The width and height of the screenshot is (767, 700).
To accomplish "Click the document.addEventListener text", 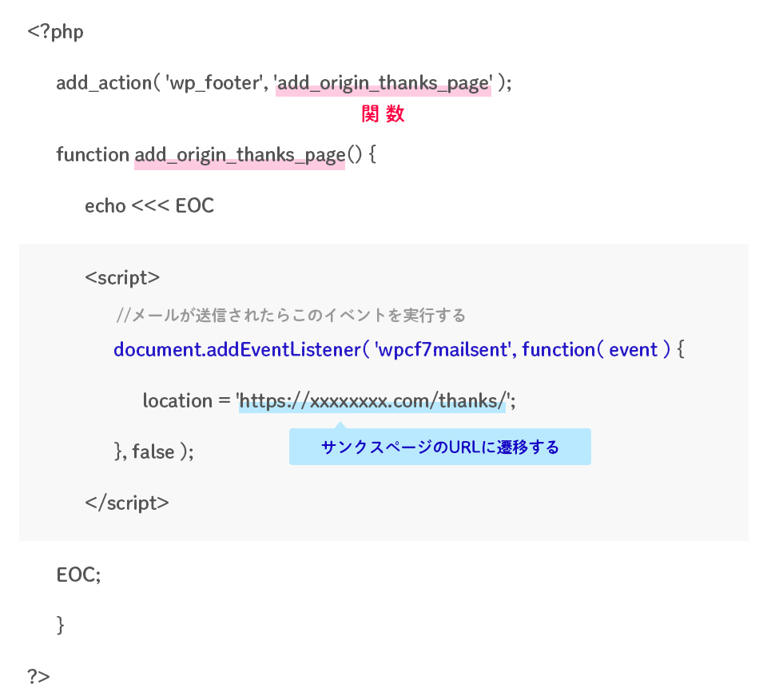I will coord(236,350).
